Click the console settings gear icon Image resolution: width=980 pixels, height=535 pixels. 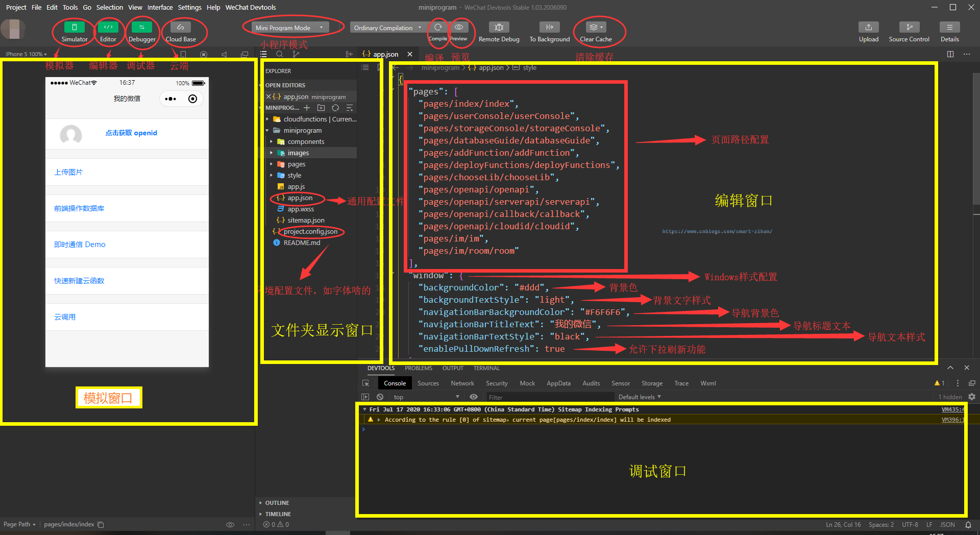click(972, 397)
